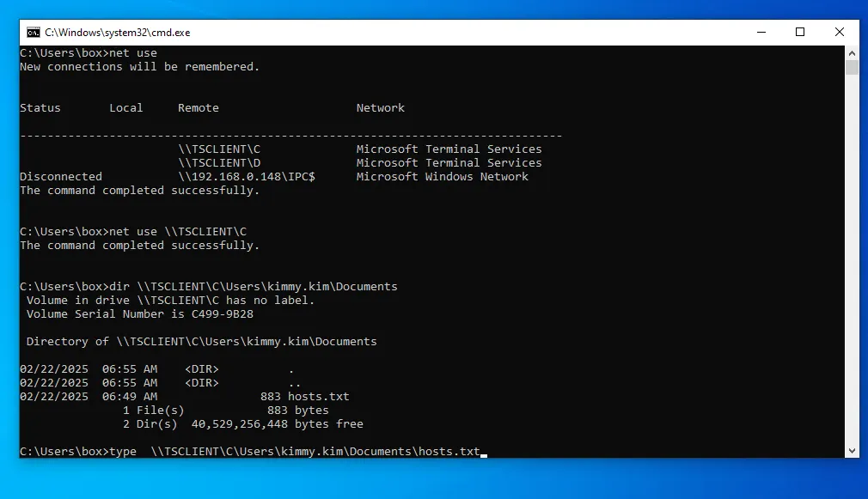Click at end of the type command line
Viewport: 868px width, 499px height.
483,452
